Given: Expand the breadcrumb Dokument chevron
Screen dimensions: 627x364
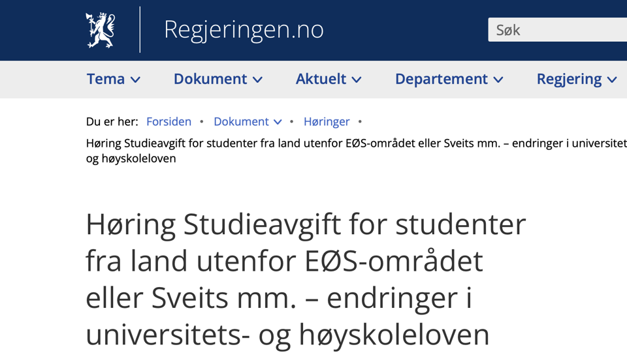Looking at the screenshot, I should click(278, 122).
